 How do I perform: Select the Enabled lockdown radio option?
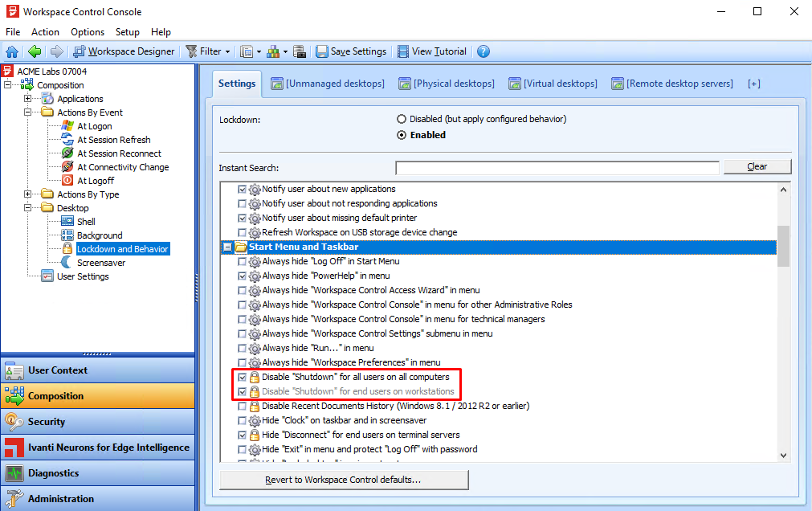click(x=402, y=135)
